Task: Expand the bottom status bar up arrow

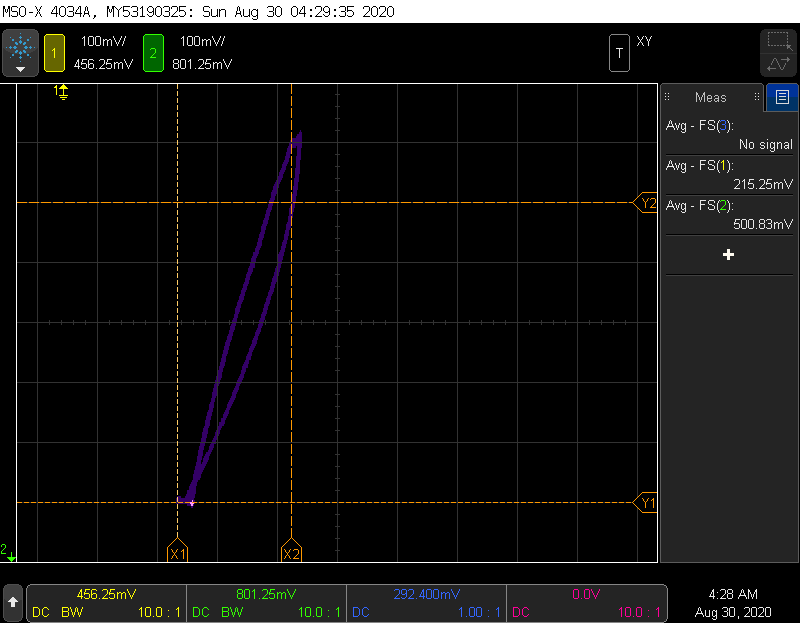Action: click(x=12, y=602)
